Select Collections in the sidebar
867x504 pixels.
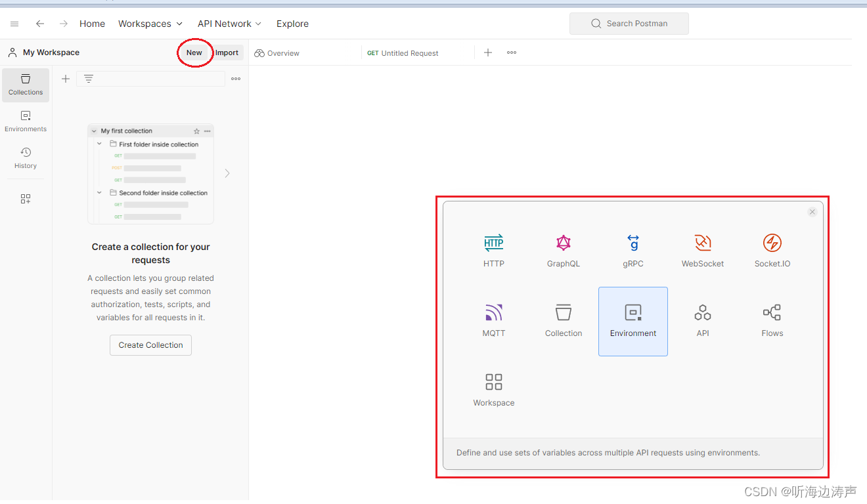(x=26, y=85)
